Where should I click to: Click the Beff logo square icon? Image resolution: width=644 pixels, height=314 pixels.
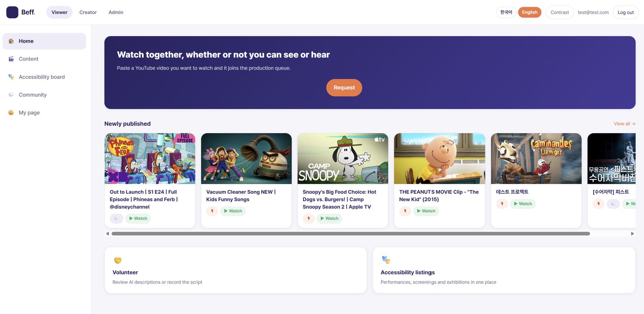point(12,12)
